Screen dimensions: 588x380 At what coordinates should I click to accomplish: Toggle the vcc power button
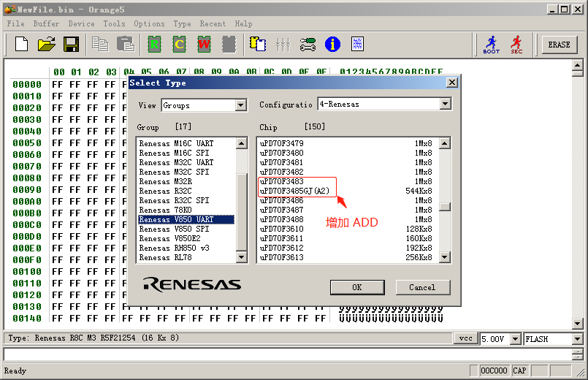click(x=465, y=339)
